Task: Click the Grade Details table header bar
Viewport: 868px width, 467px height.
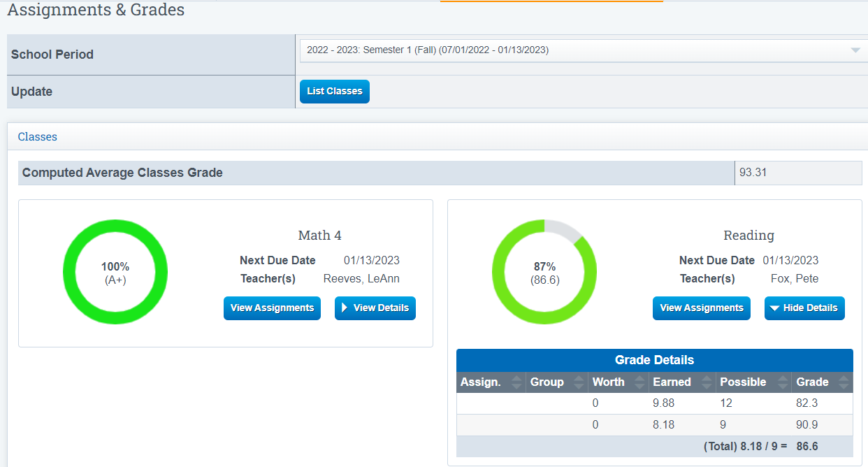Action: pos(654,360)
